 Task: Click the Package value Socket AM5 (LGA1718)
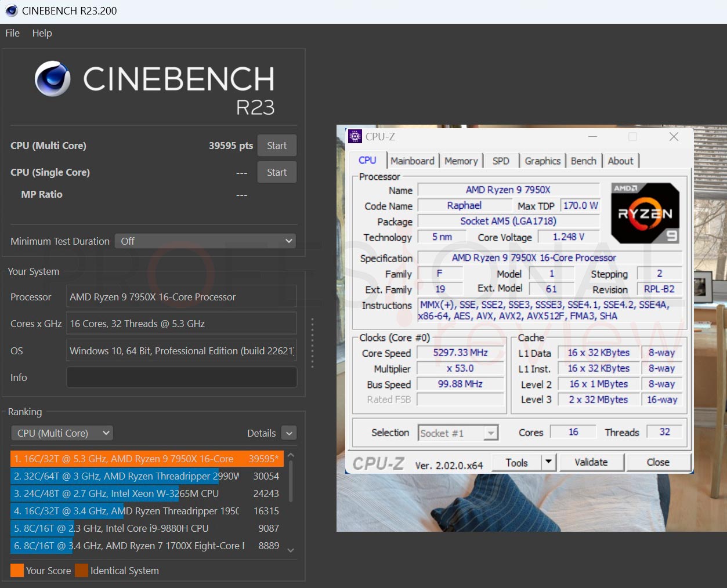tap(508, 221)
